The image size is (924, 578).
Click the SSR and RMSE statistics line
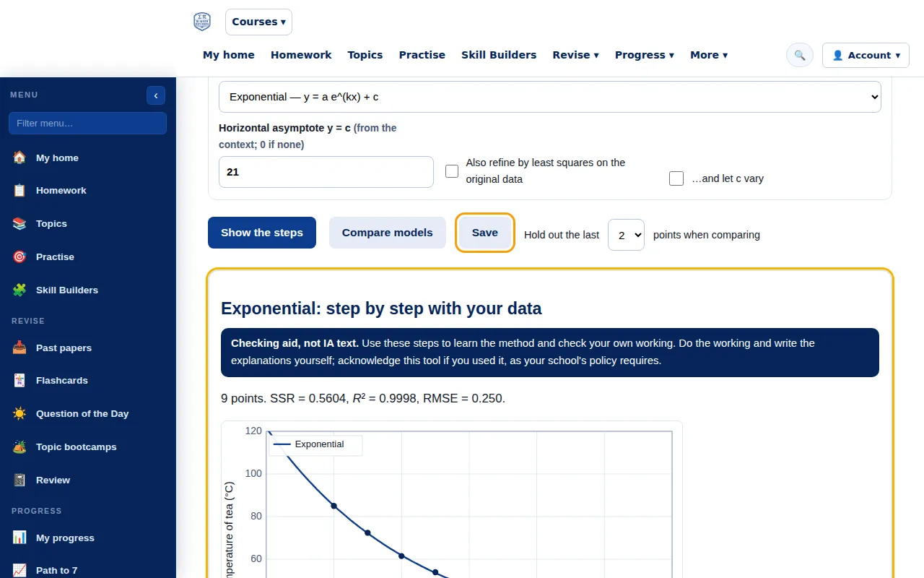(x=363, y=398)
